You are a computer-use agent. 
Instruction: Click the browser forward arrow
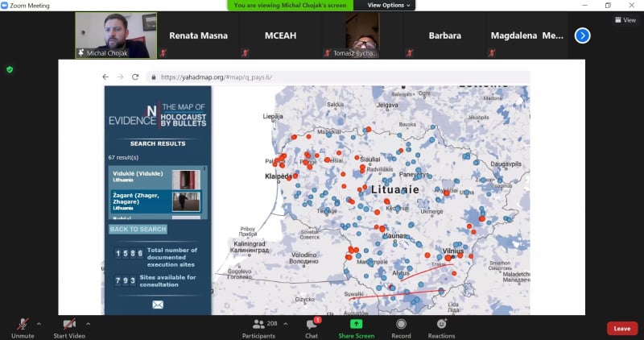[x=120, y=77]
